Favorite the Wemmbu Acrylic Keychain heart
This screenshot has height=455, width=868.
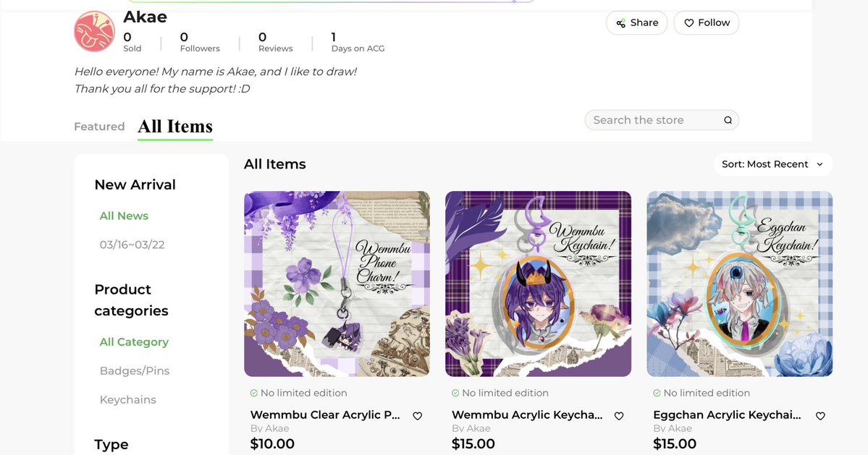click(619, 416)
